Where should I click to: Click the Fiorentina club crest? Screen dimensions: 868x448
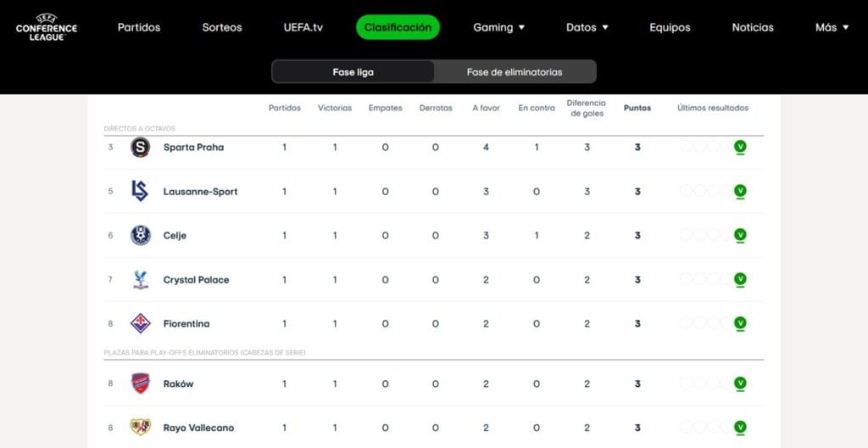tap(140, 323)
